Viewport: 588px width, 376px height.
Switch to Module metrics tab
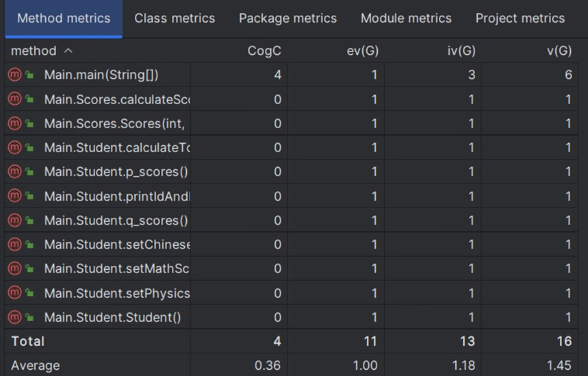point(406,18)
